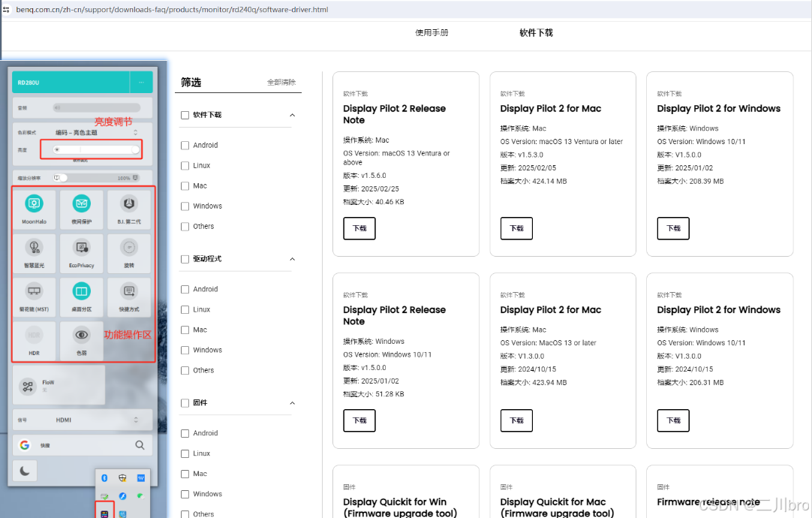Open the 快捷方式 shortcuts icon
Image resolution: width=812 pixels, height=518 pixels.
click(x=129, y=291)
